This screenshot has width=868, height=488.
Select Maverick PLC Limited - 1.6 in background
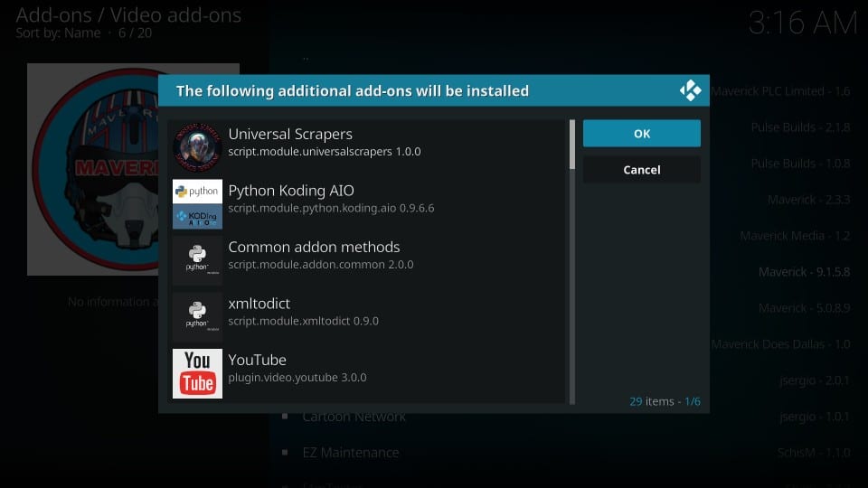(780, 91)
